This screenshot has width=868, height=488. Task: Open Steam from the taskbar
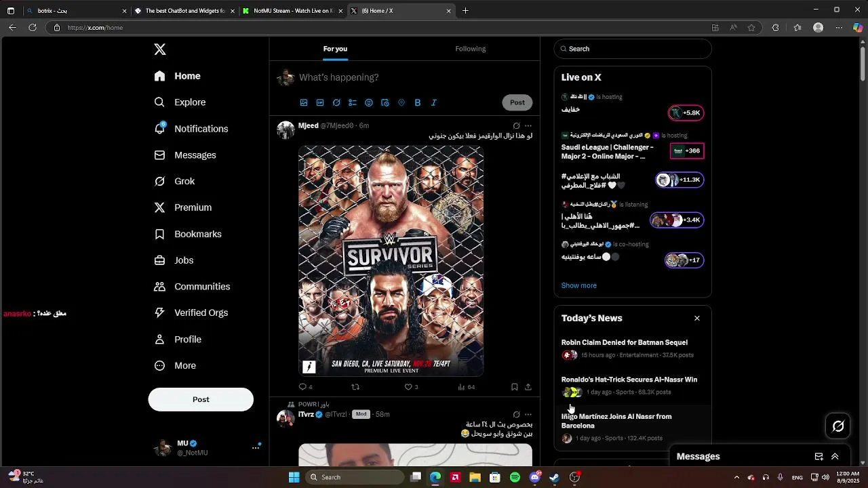pos(554,477)
